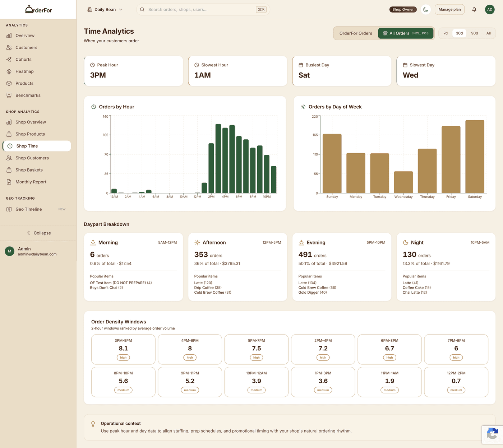
Task: Click 'Cold Brew Coffee (56)' popular item
Action: click(x=317, y=288)
